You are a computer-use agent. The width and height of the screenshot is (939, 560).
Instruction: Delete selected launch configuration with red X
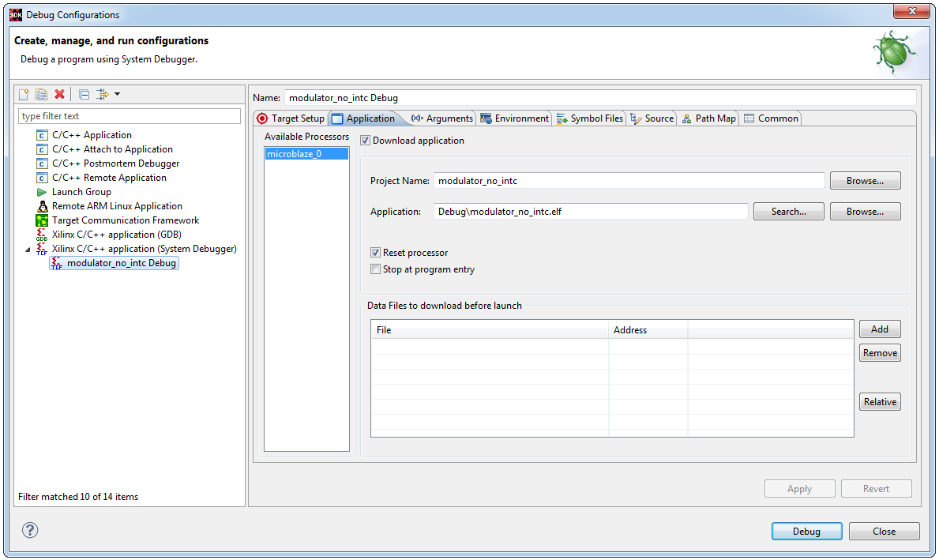click(59, 94)
